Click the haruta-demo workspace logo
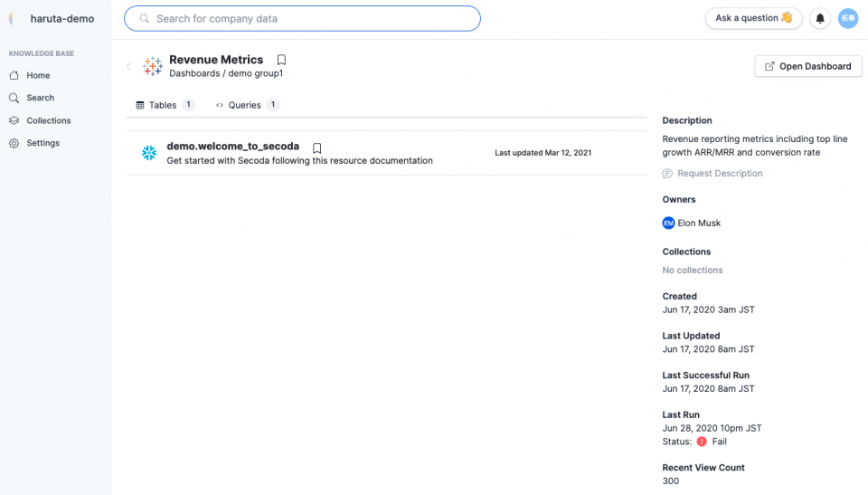This screenshot has width=868, height=495. (14, 18)
